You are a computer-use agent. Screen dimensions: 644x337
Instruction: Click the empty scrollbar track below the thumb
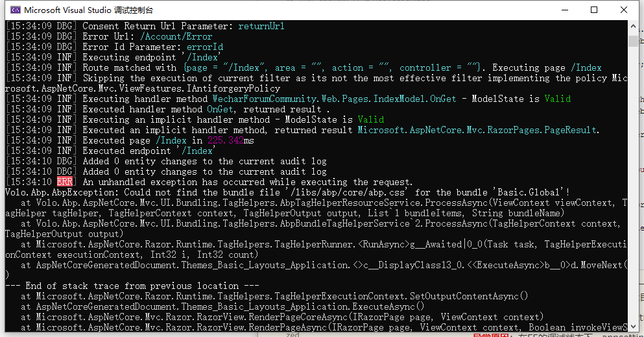coord(633,184)
